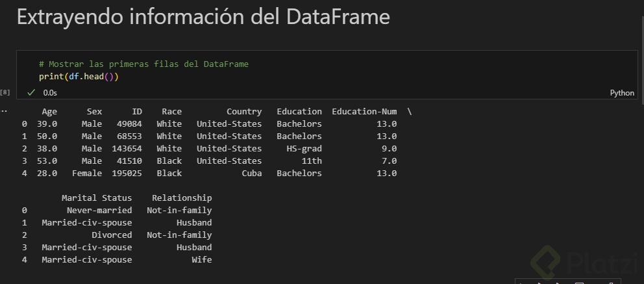Open the output ellipsis more-actions menu
The width and height of the screenshot is (644, 284).
[x=4, y=110]
